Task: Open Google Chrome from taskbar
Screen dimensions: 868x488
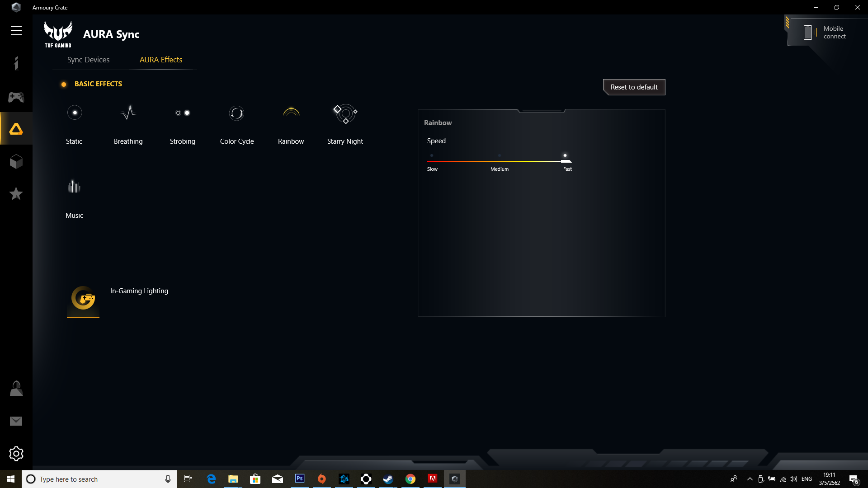Action: [410, 479]
